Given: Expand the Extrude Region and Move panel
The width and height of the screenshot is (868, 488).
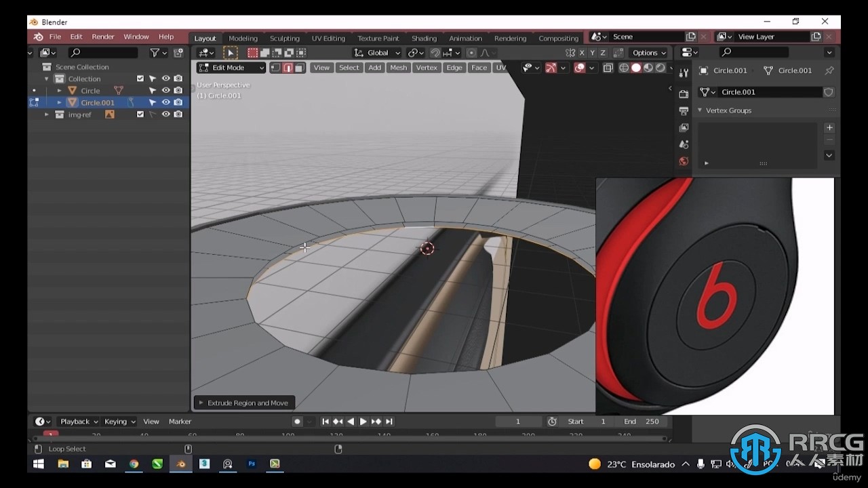Looking at the screenshot, I should coord(201,403).
